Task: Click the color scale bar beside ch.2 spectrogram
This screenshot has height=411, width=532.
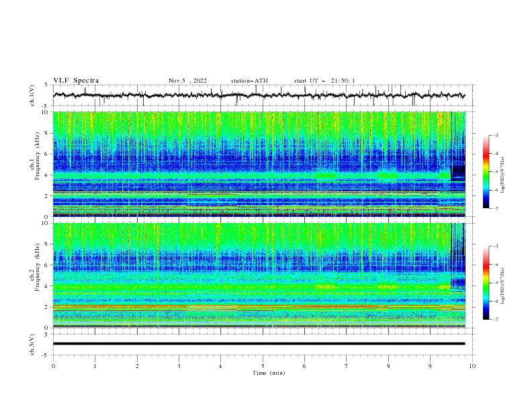Action: (486, 283)
